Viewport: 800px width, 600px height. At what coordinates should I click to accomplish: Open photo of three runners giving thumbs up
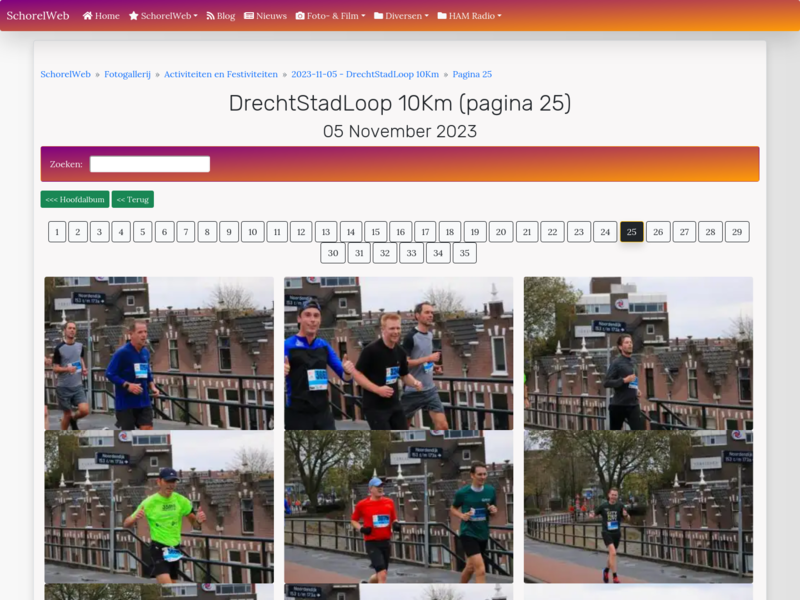[398, 353]
